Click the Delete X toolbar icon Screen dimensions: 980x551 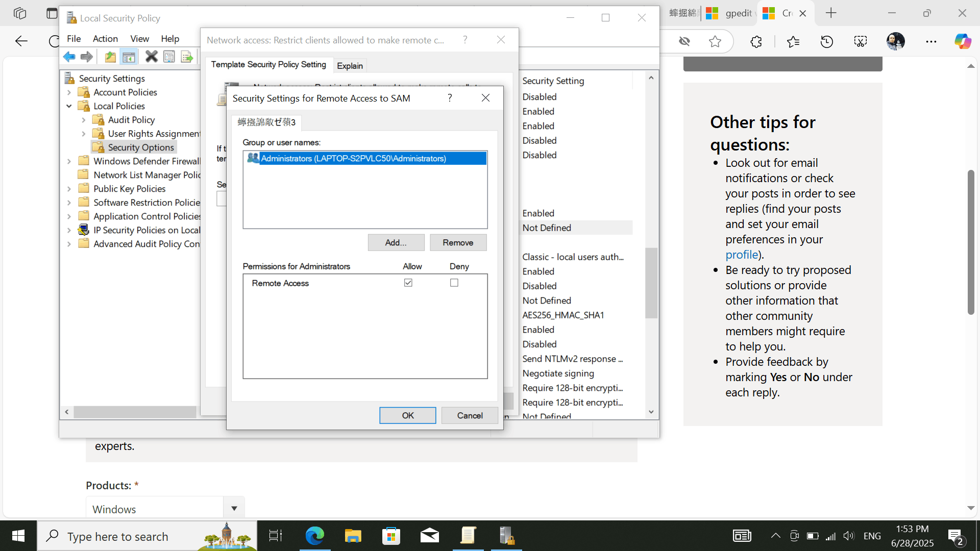tap(151, 57)
